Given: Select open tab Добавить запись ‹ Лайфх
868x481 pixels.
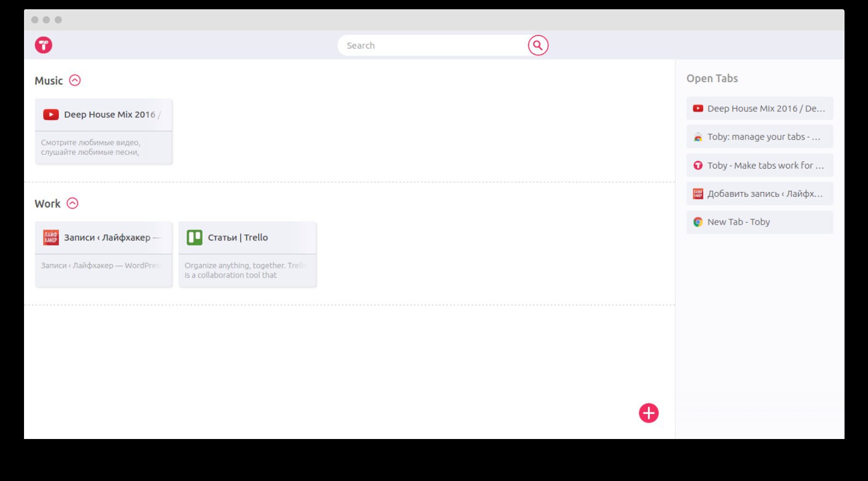Looking at the screenshot, I should (759, 194).
